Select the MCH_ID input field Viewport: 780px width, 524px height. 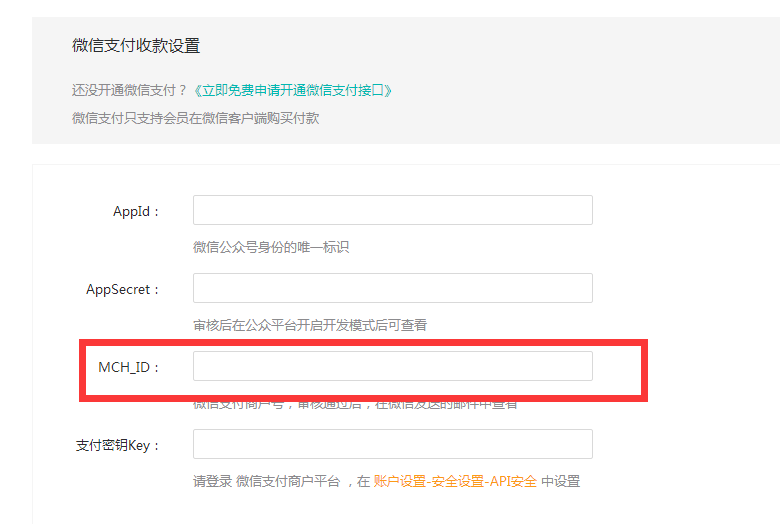[392, 366]
